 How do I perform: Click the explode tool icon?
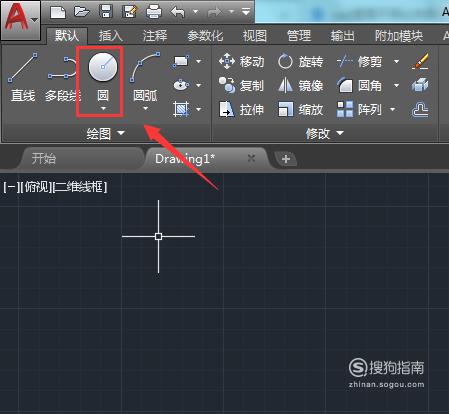coord(420,85)
